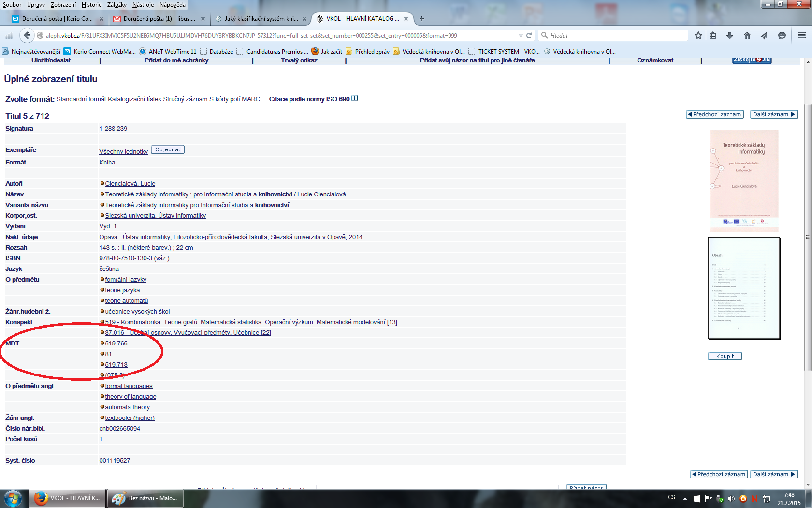812x508 pixels.
Task: Show hidden system tray icons arrow
Action: point(685,498)
